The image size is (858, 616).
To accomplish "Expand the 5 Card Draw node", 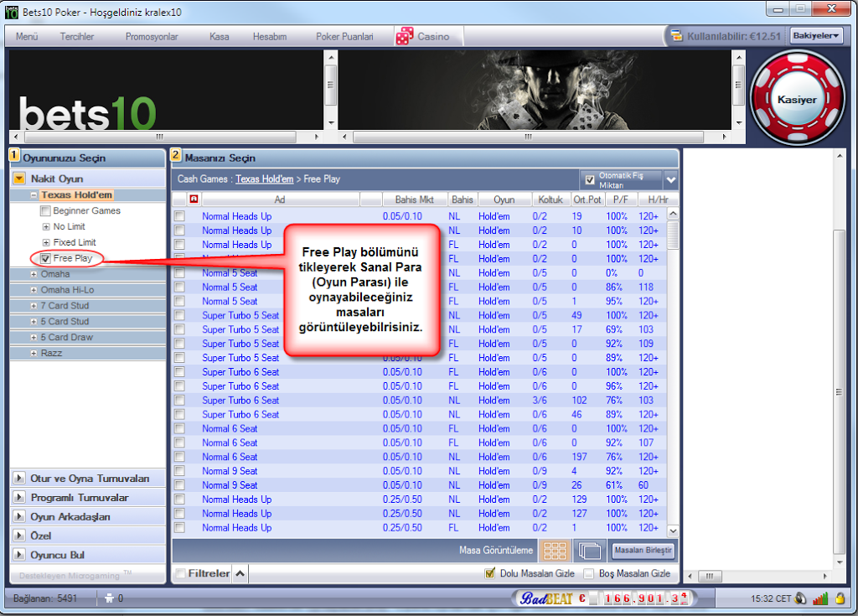I will (34, 338).
